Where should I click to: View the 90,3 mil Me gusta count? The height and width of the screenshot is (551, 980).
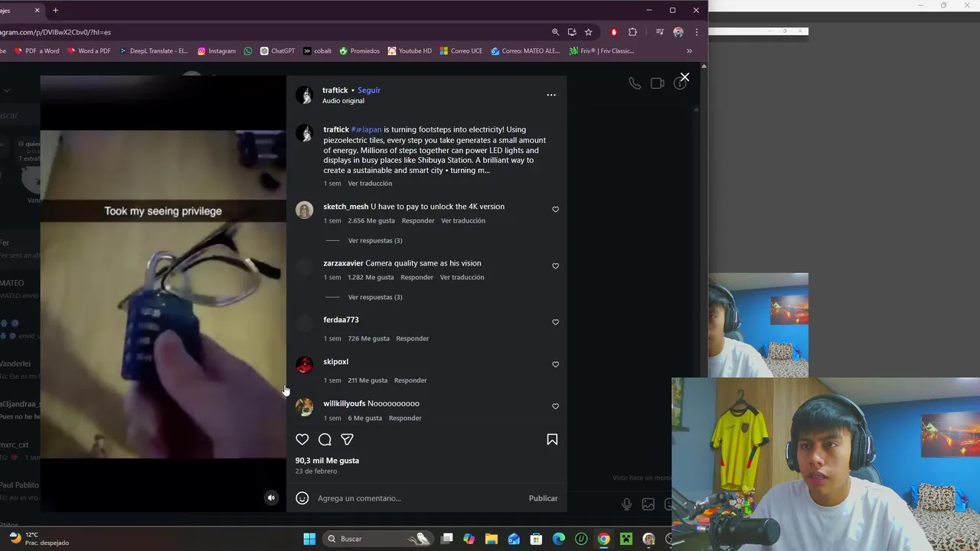(x=327, y=461)
